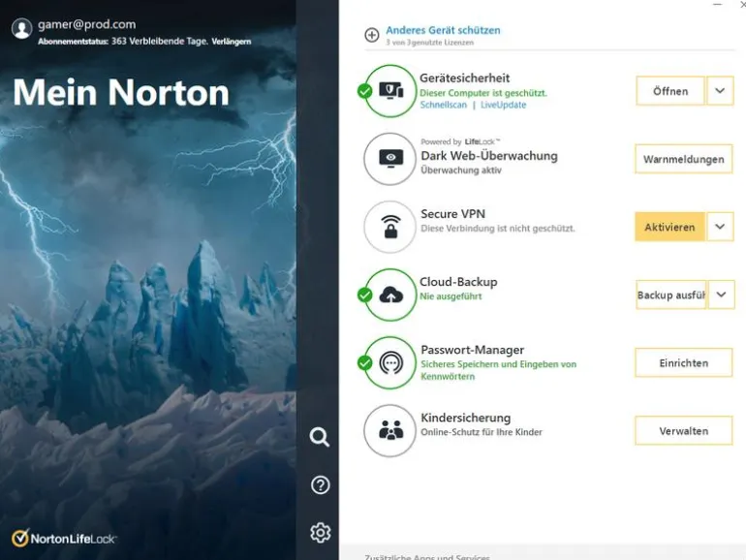Run the Backup ausführen button
Image resolution: width=746 pixels, height=560 pixels.
pyautogui.click(x=671, y=295)
